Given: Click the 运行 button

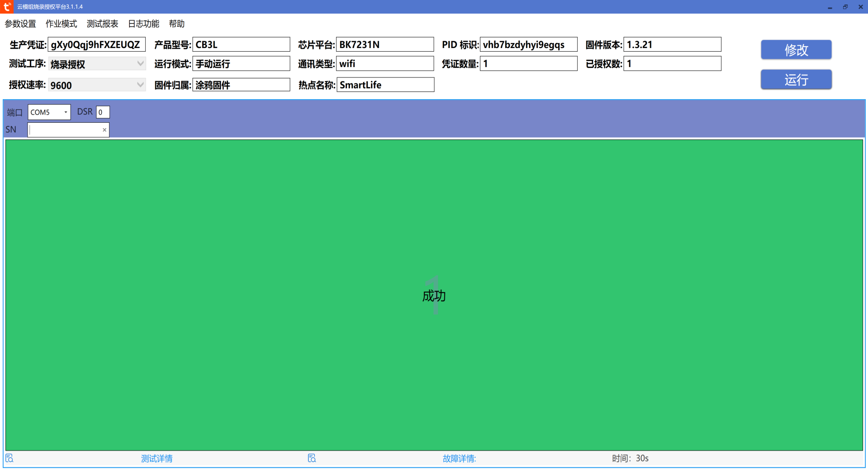Looking at the screenshot, I should click(x=796, y=80).
